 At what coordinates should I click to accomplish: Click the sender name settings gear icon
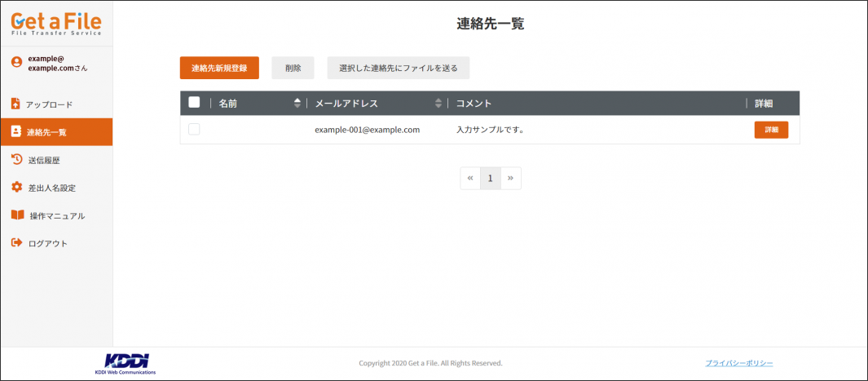[x=15, y=188]
